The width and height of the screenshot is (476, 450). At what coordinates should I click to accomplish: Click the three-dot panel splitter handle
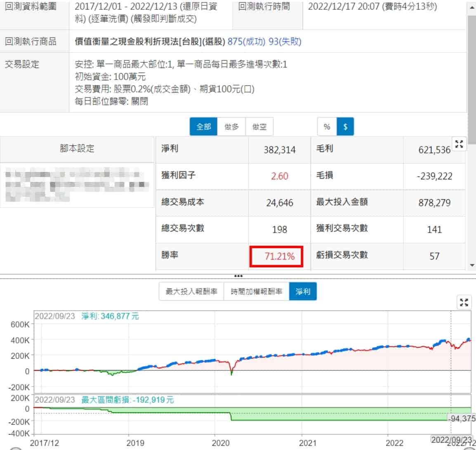(x=238, y=276)
